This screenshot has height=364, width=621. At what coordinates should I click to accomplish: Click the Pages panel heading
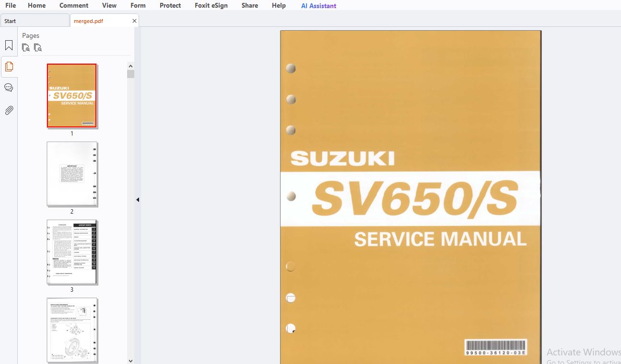coord(31,35)
